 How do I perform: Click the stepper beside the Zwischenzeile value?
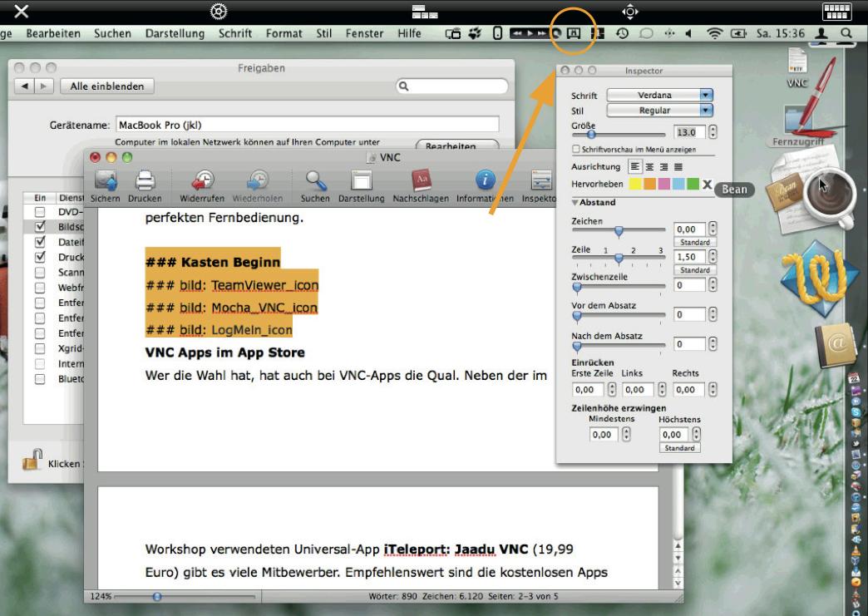point(713,284)
